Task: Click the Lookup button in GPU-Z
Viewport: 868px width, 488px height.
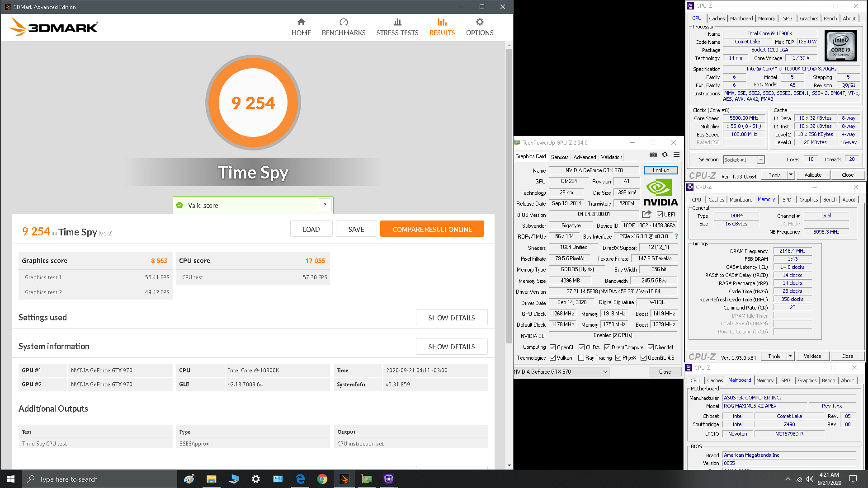Action: pyautogui.click(x=661, y=170)
